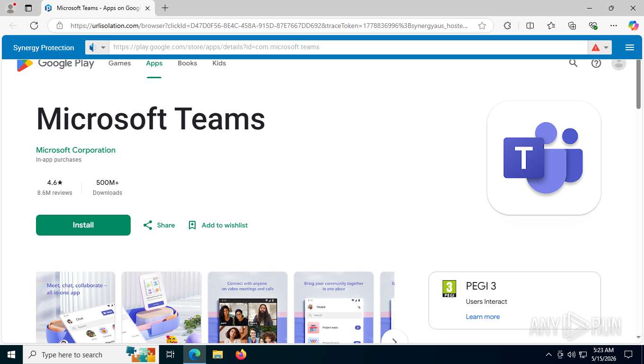Open the Windows Start menu

(11, 355)
